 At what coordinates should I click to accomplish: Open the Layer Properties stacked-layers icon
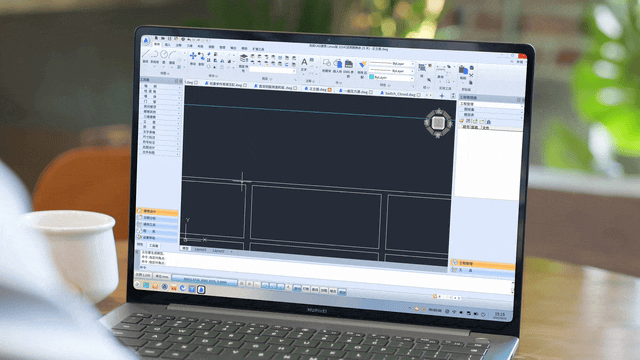pyautogui.click(x=244, y=58)
